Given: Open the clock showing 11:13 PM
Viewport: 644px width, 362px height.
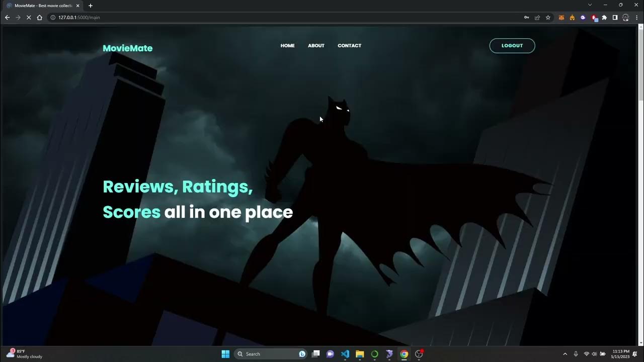Looking at the screenshot, I should tap(620, 354).
